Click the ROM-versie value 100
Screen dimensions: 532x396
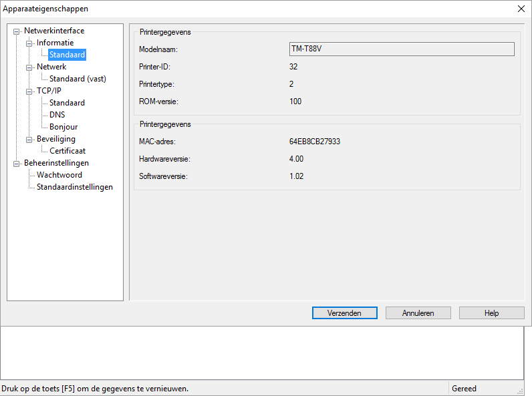(x=295, y=102)
